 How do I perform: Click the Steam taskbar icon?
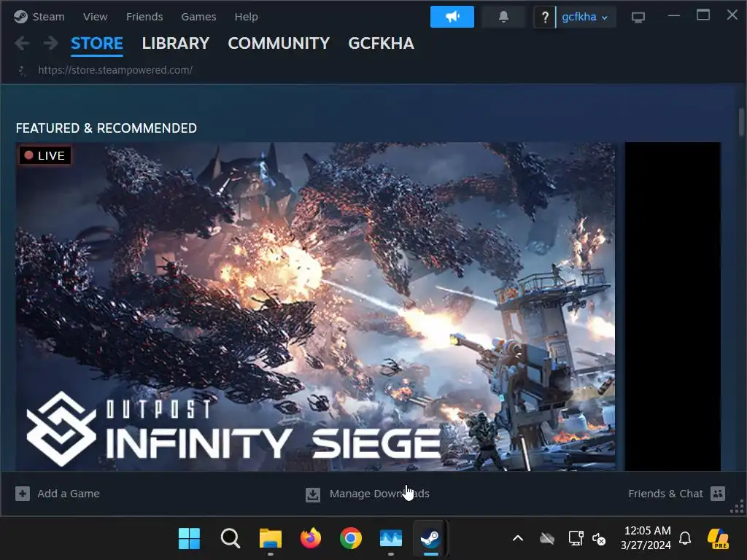pos(430,539)
